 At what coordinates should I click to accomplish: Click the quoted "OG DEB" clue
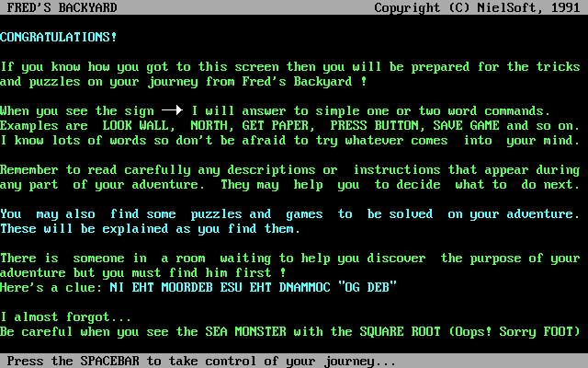[367, 287]
